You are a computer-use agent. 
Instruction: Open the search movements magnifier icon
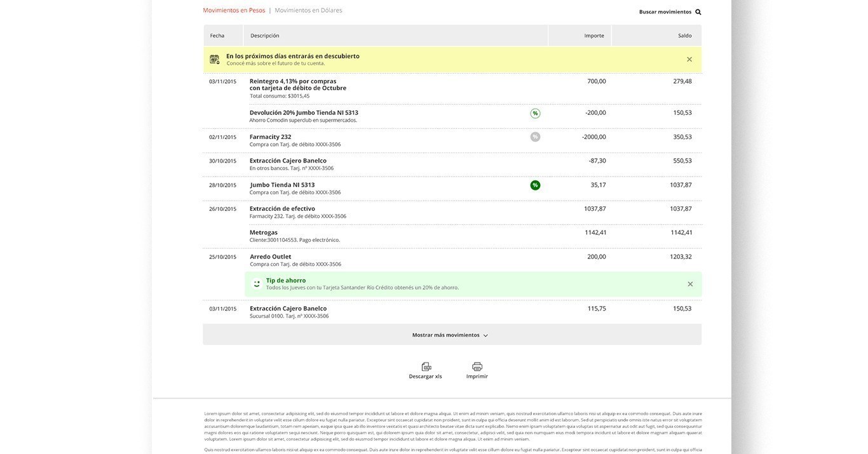[698, 12]
